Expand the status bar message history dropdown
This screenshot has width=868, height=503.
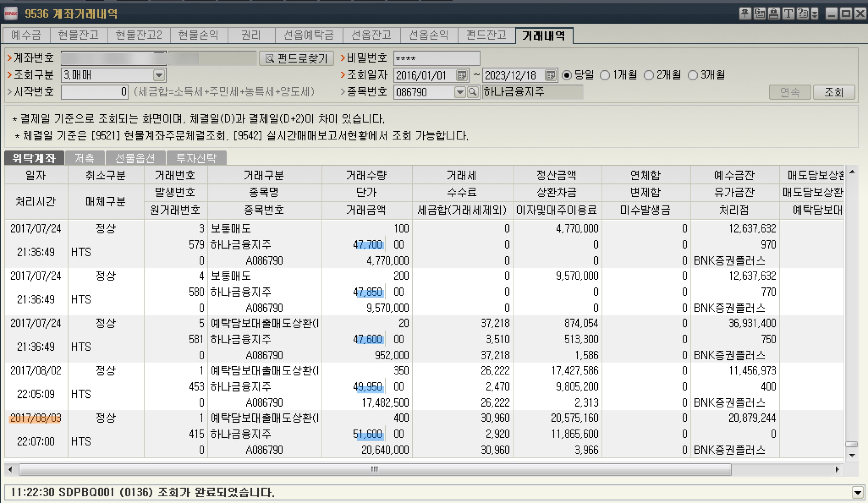pyautogui.click(x=858, y=493)
